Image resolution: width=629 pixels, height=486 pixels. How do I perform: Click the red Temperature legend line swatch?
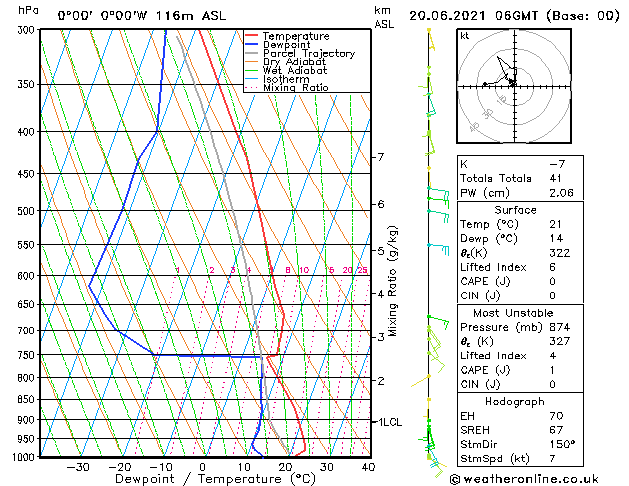click(252, 35)
